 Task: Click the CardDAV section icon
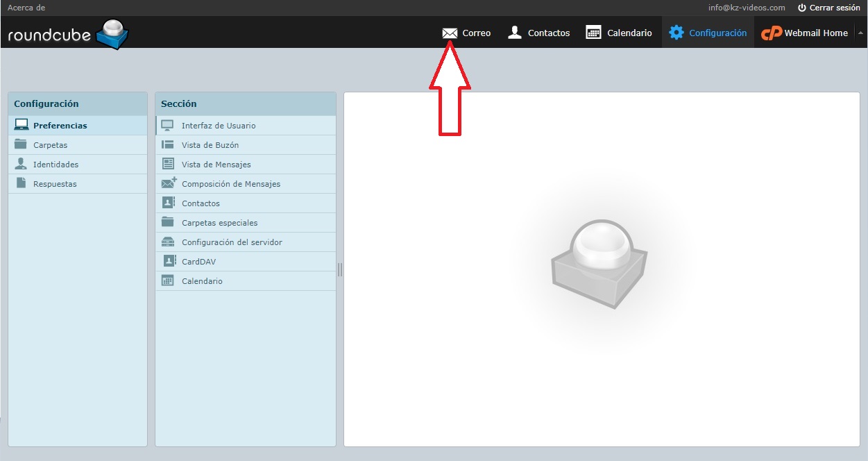pos(169,262)
